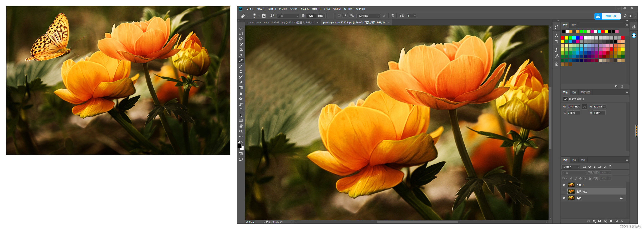The image size is (644, 230).
Task: Pick the Text (T) tool
Action: coord(241,110)
